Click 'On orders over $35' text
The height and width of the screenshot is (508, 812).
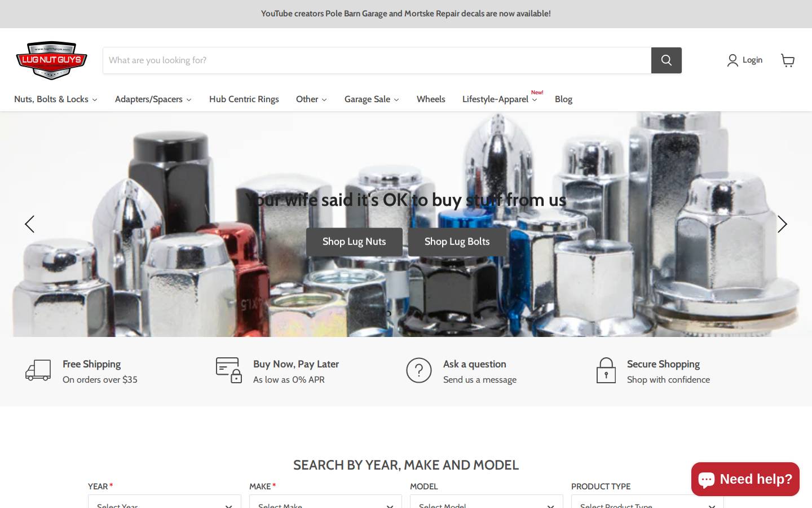pyautogui.click(x=100, y=380)
